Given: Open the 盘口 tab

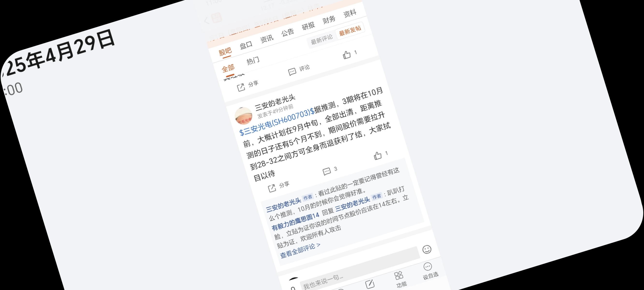Looking at the screenshot, I should point(246,45).
